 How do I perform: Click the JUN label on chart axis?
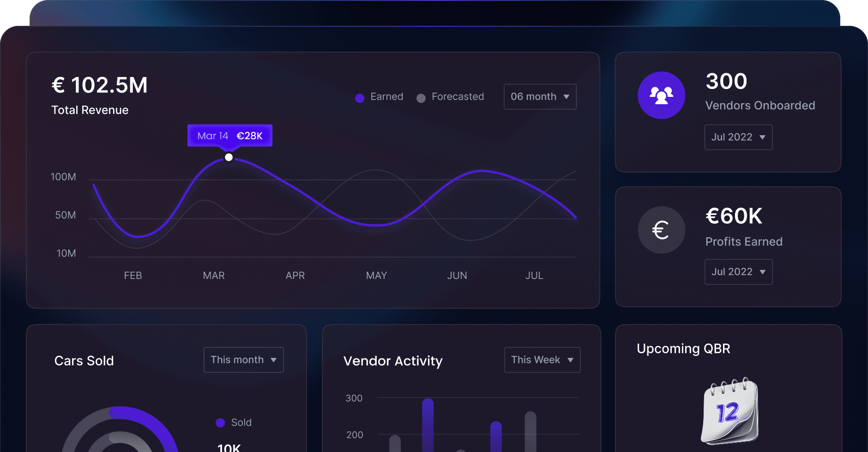457,276
